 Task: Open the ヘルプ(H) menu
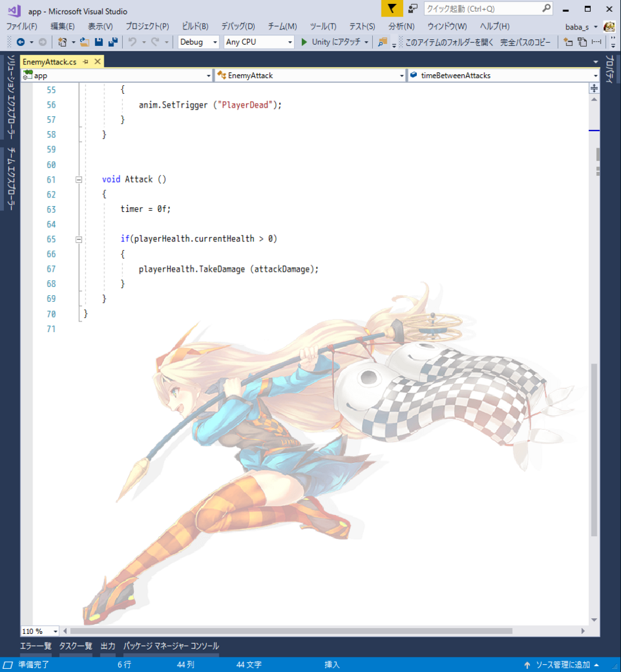[x=494, y=26]
